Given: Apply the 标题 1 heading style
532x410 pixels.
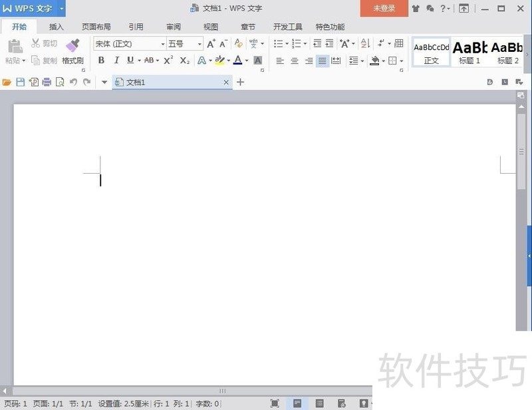Looking at the screenshot, I should 469,52.
